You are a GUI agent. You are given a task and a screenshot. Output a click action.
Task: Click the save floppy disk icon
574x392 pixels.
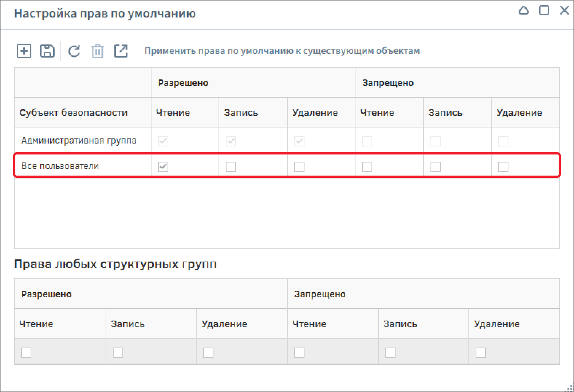(47, 51)
